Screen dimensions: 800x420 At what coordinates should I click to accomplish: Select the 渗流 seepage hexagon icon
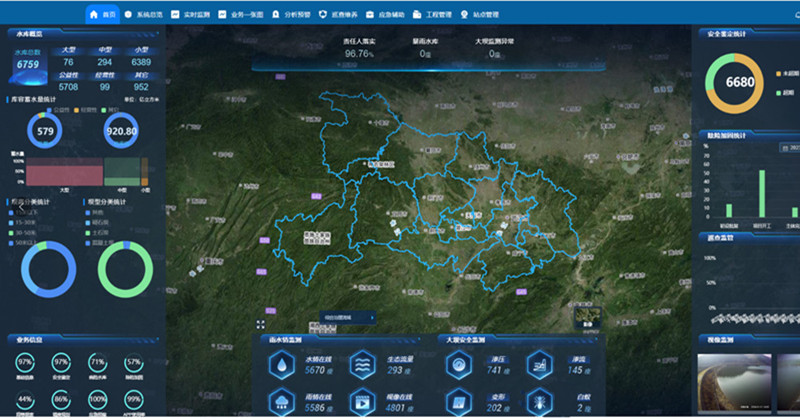point(540,368)
